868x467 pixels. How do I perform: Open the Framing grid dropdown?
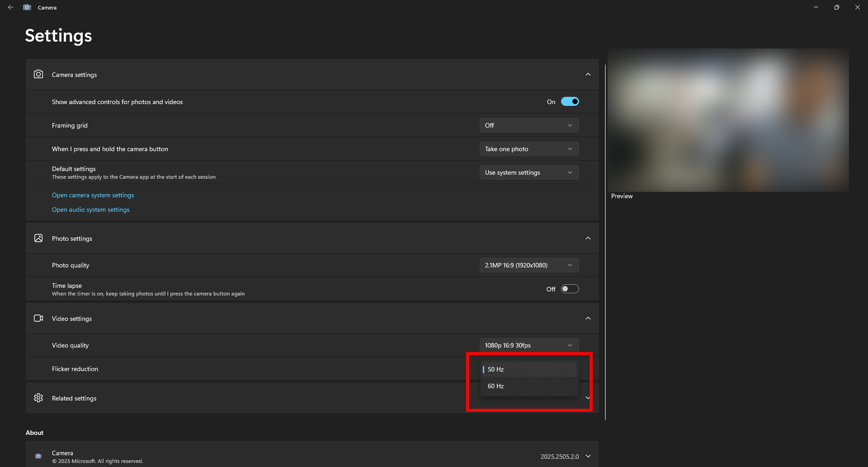tap(529, 125)
